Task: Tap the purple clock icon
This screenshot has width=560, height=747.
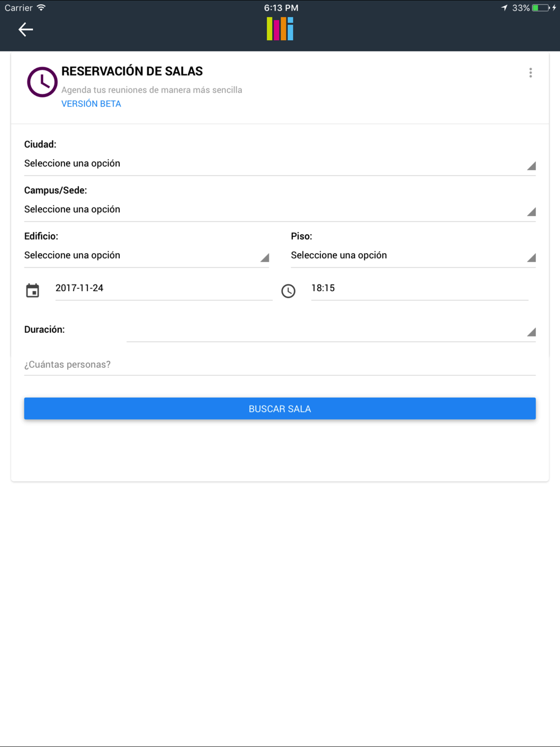Action: pos(42,82)
